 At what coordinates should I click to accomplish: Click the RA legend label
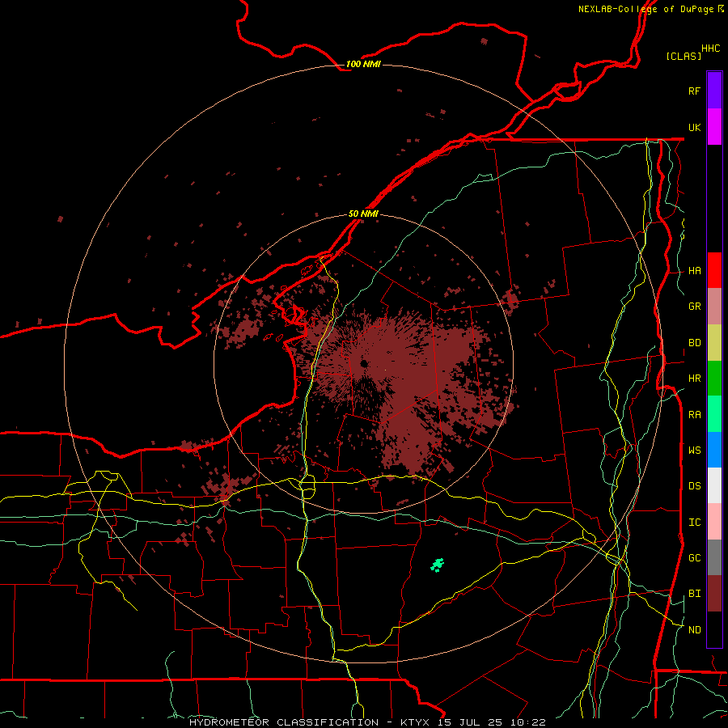pyautogui.click(x=694, y=415)
